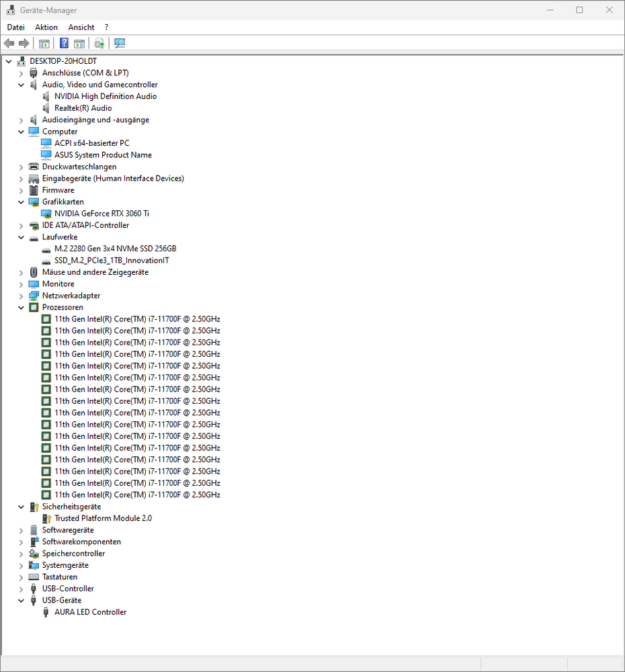The image size is (625, 672).
Task: Click the Back arrow toolbar icon
Action: point(9,43)
